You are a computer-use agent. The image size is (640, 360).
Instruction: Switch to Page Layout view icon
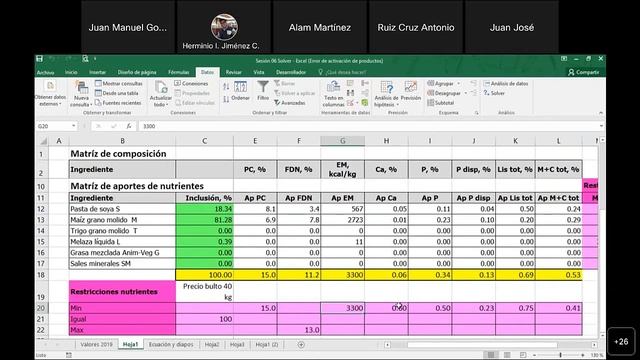(507, 355)
